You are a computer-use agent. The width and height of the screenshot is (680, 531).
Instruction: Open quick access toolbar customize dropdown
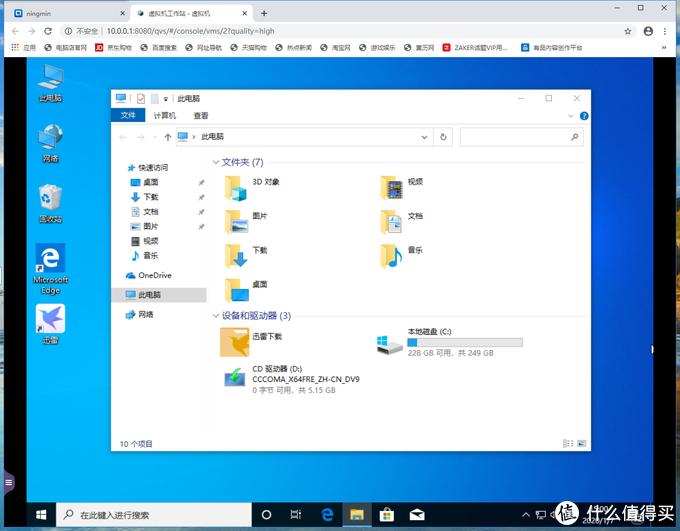[x=166, y=99]
